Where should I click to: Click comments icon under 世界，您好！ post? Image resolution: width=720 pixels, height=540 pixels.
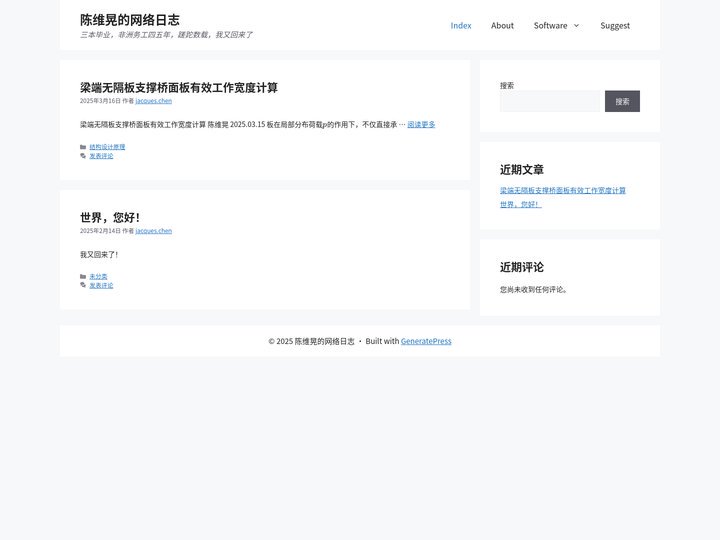click(x=83, y=285)
